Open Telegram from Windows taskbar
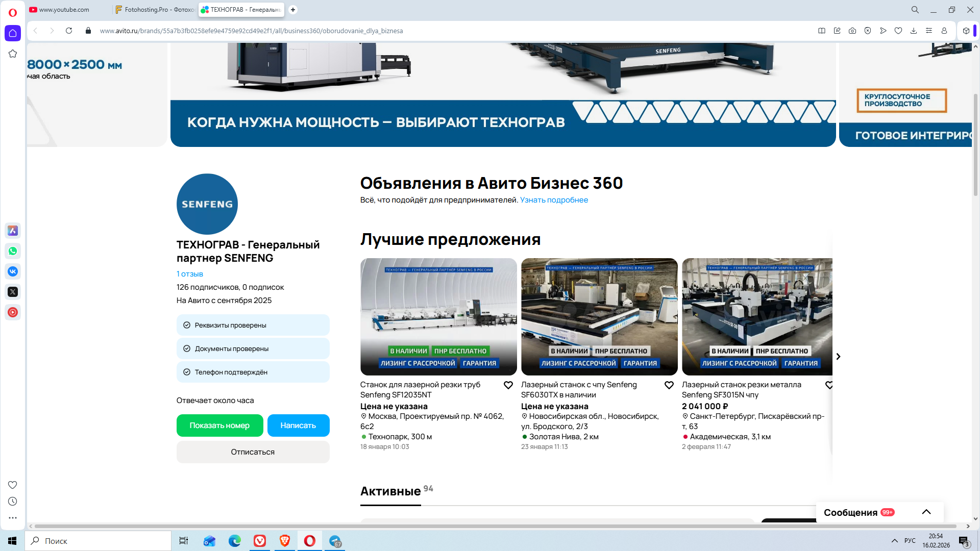Screen dimensions: 980x551 [335, 541]
